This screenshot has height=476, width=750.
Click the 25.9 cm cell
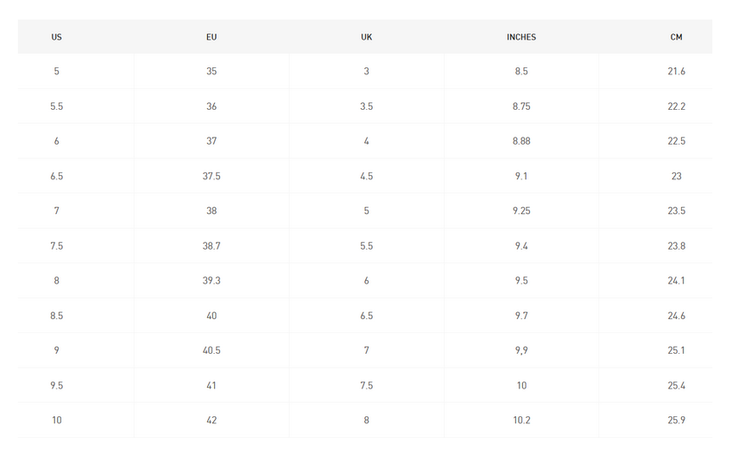point(676,420)
